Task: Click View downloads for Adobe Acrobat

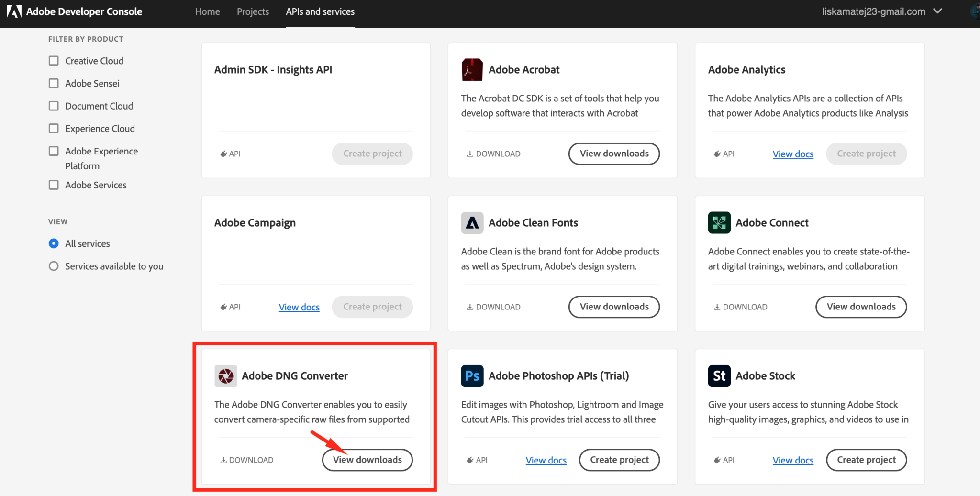Action: point(614,154)
